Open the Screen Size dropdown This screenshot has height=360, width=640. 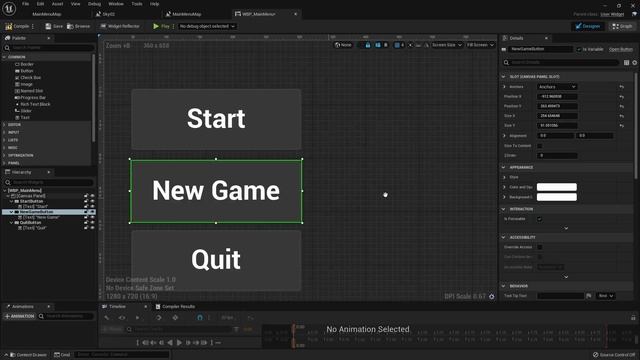(447, 45)
